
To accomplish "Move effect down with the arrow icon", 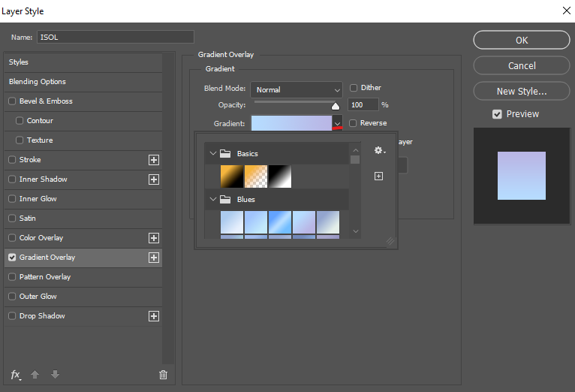I will pos(55,375).
